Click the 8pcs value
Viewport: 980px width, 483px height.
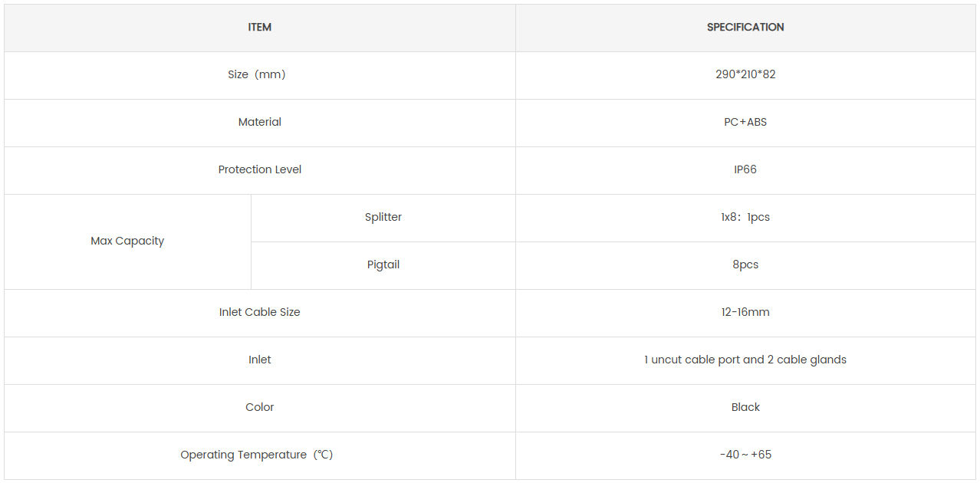click(x=745, y=265)
